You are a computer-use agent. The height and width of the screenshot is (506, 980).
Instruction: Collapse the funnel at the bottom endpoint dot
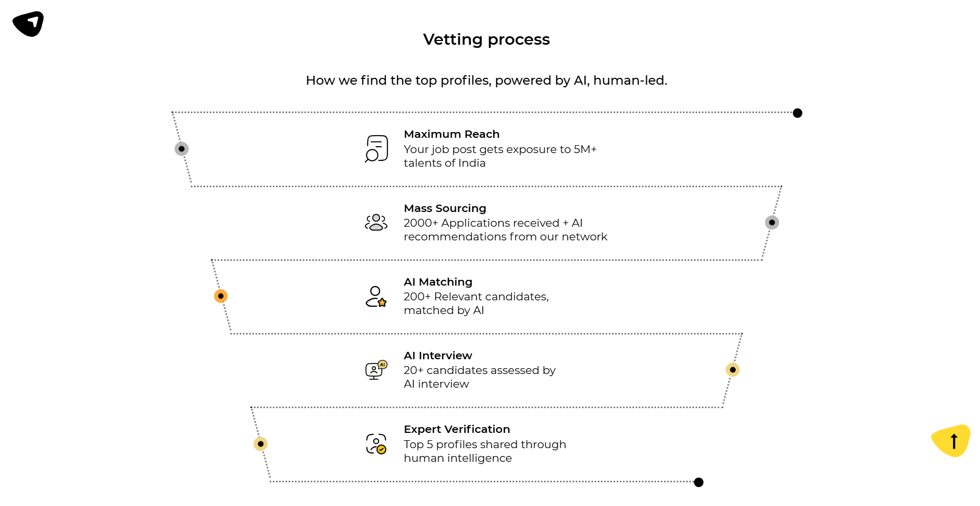pyautogui.click(x=699, y=482)
